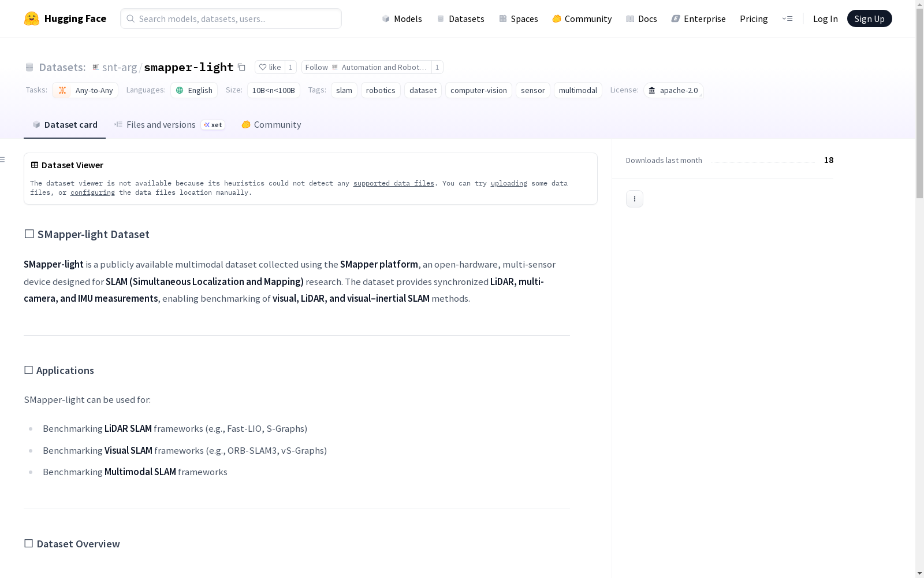Select the Any-to-Any task tag
This screenshot has width=924, height=578.
[x=85, y=90]
